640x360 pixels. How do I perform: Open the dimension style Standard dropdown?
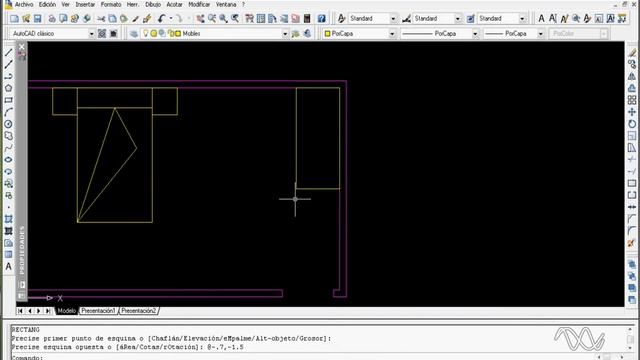[x=458, y=18]
